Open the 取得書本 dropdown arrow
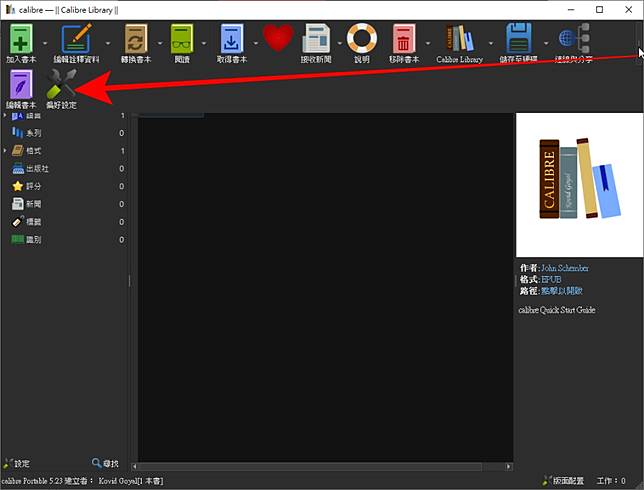644x490 pixels. pyautogui.click(x=255, y=43)
